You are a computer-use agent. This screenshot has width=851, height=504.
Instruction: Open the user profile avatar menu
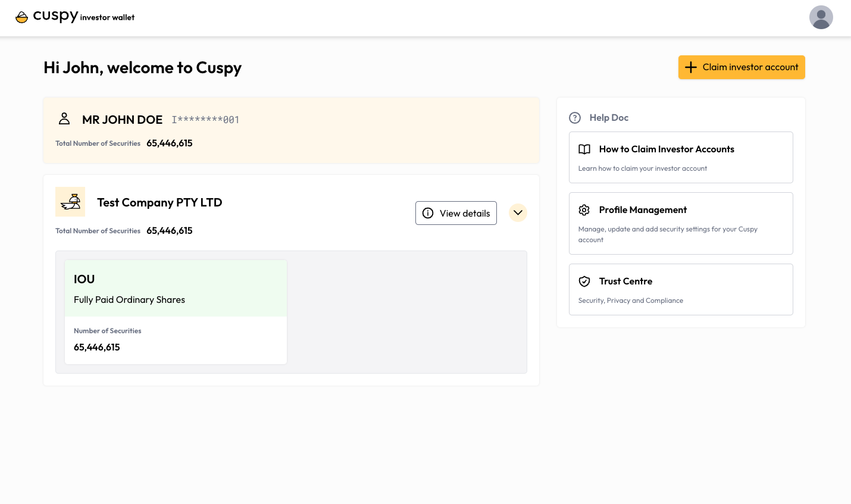coord(821,17)
